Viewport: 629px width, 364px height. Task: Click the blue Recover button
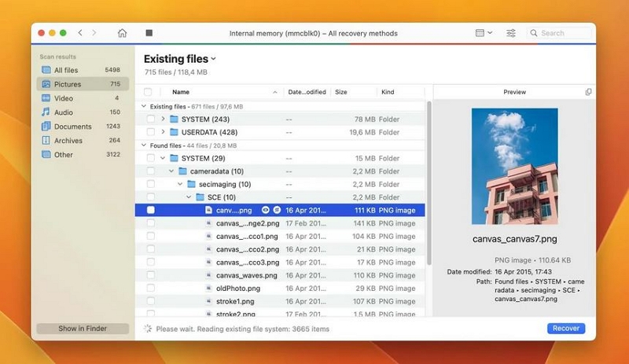click(566, 328)
